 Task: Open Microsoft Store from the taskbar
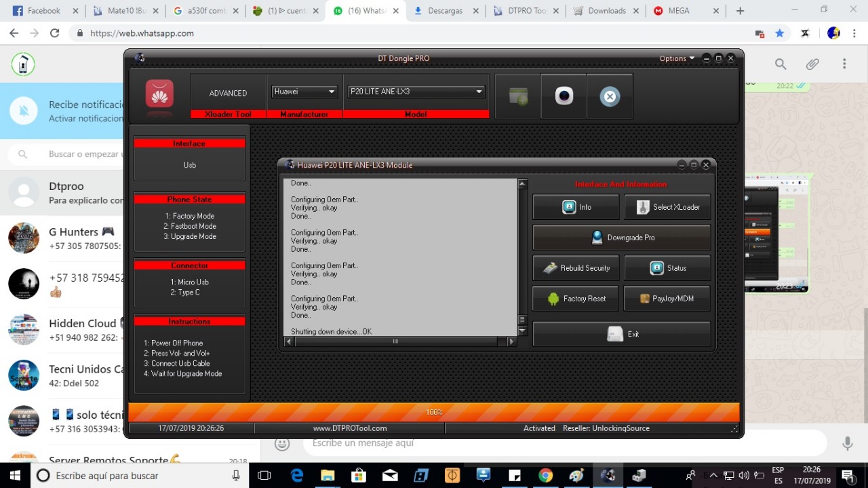359,476
